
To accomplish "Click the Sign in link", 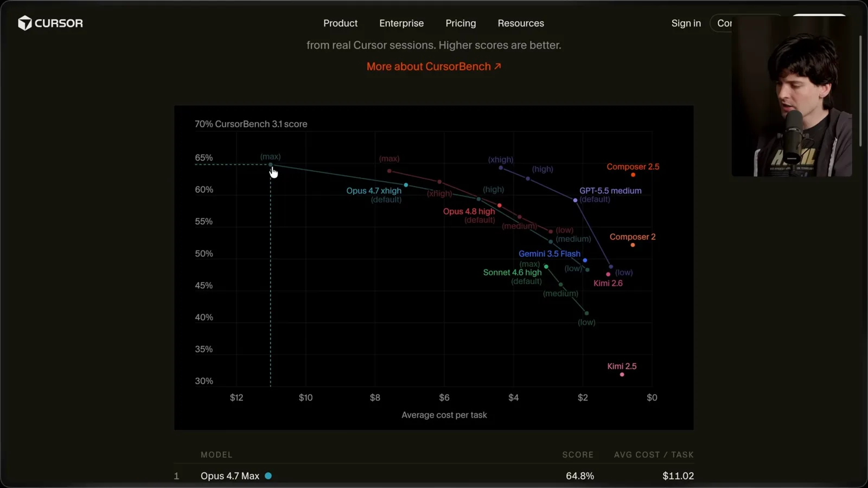I will point(686,23).
